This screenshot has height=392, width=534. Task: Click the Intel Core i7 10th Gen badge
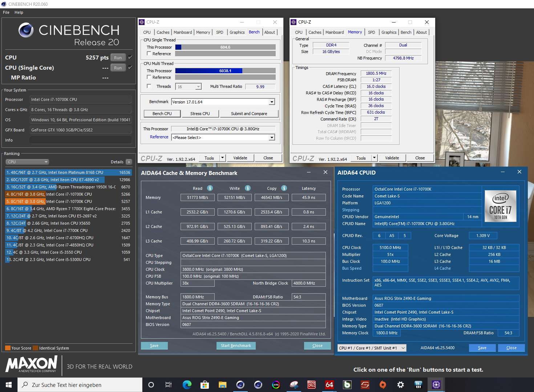500,205
